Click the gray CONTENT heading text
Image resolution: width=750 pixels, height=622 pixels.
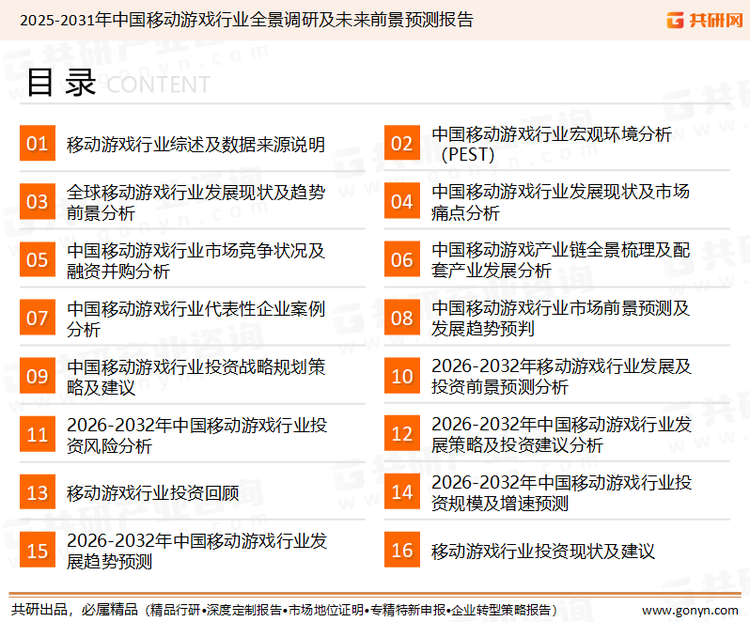(158, 85)
